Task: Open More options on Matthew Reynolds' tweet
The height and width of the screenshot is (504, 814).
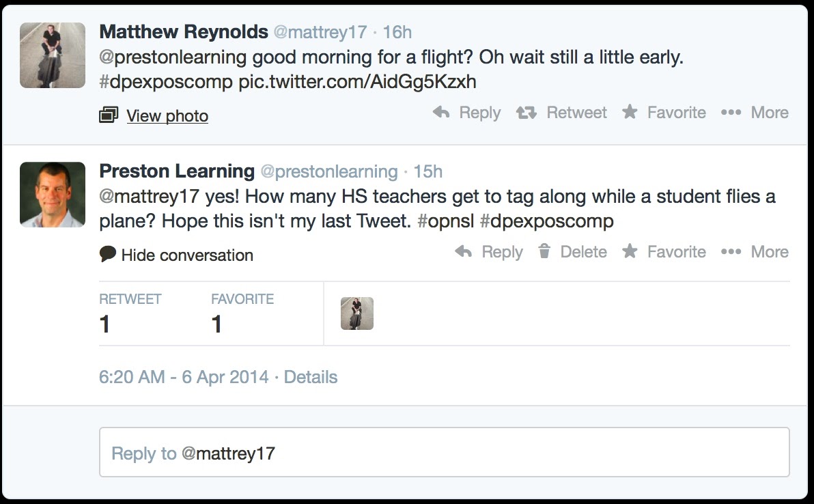Action: (755, 113)
